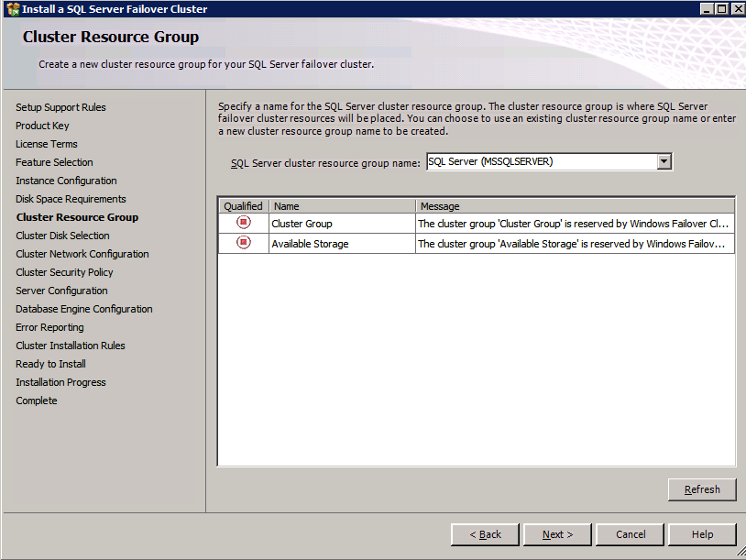Screen dimensions: 746x560
Task: Maximize the installer window
Action: click(722, 9)
